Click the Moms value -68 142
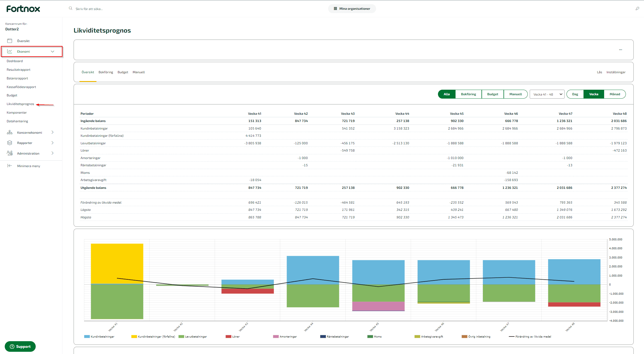Screen dimensions: 644x354 [512, 173]
